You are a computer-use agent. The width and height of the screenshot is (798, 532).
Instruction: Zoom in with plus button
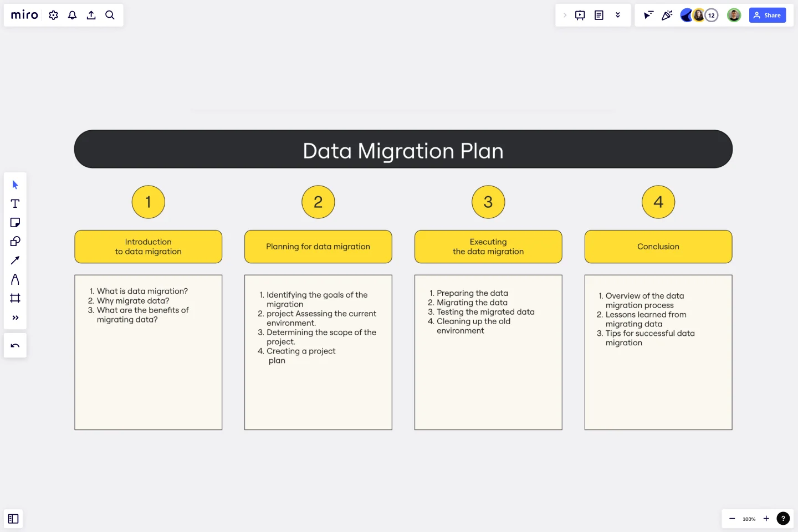766,519
